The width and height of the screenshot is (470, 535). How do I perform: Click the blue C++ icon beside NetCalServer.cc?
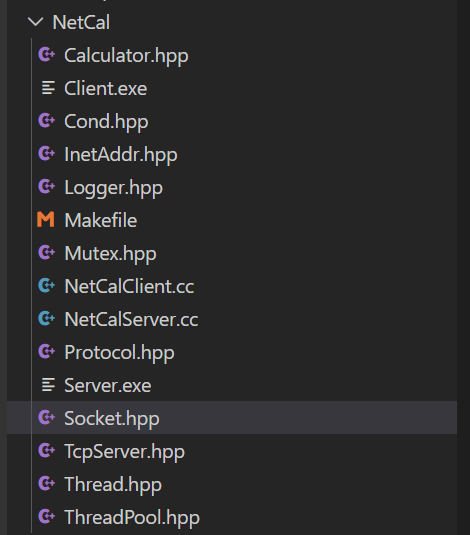click(46, 318)
